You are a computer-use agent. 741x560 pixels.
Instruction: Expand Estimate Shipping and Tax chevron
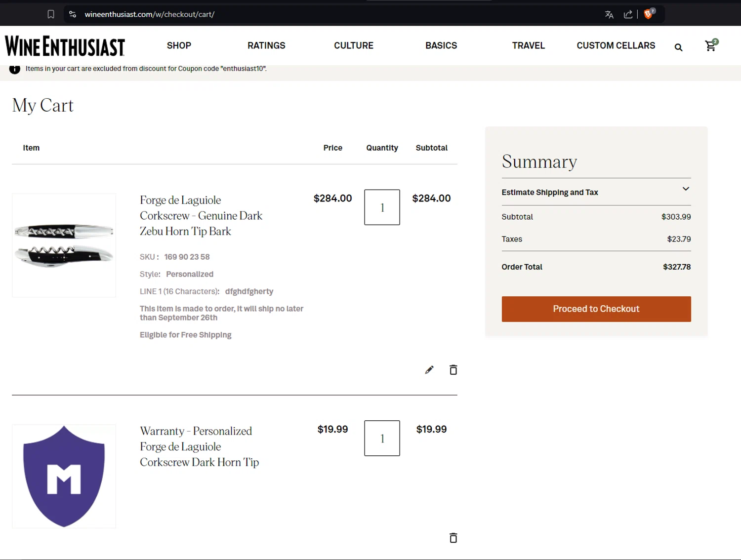coord(686,189)
